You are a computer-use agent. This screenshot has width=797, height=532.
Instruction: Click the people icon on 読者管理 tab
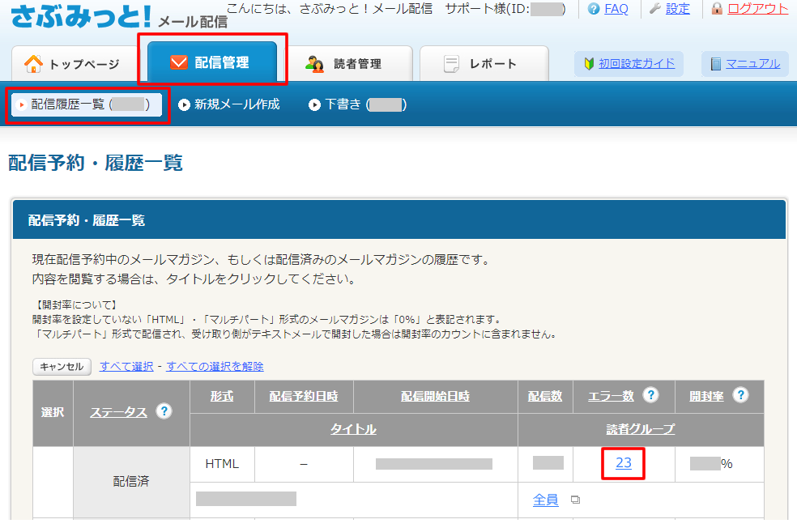coord(314,64)
